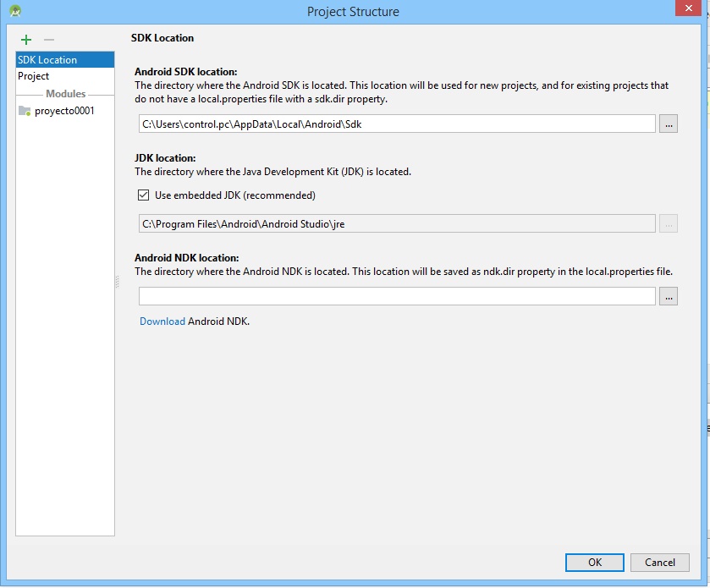710x588 pixels.
Task: Click the green plus icon to add a module
Action: (26, 40)
